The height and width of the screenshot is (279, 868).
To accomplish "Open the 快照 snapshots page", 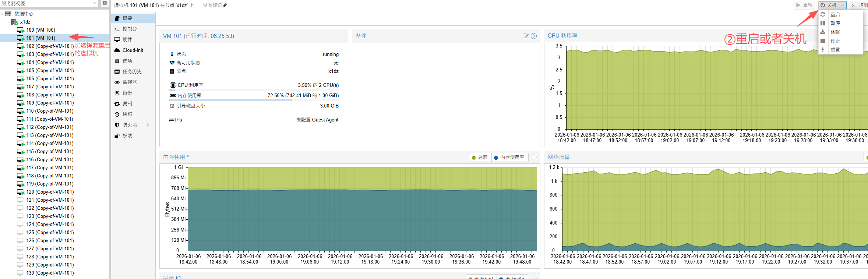I will tap(127, 114).
